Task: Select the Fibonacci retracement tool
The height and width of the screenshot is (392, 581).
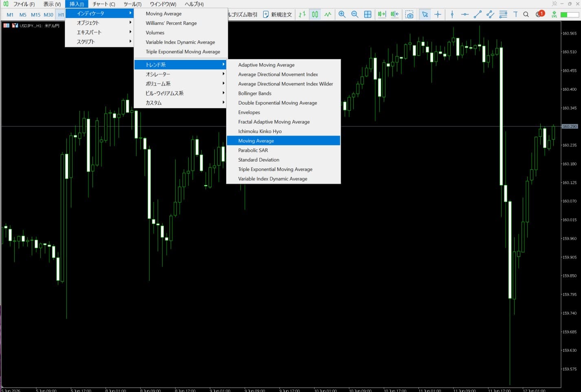Action: point(503,14)
